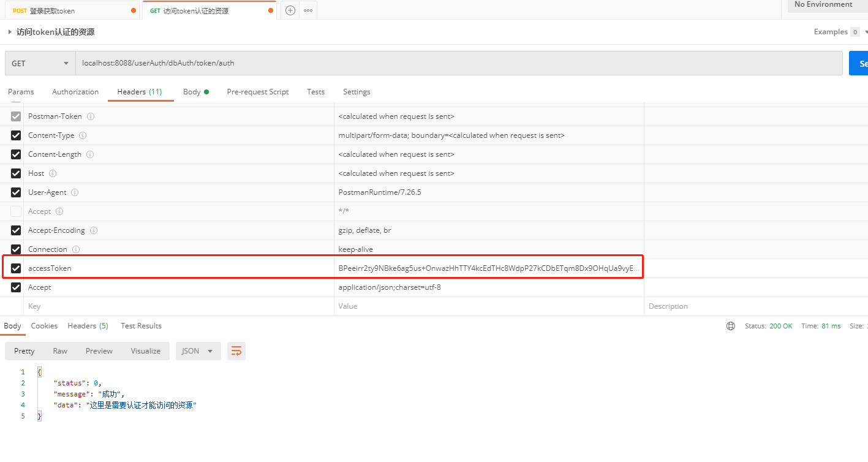Toggle the Connection header checkbox
The width and height of the screenshot is (868, 462).
pyautogui.click(x=16, y=249)
